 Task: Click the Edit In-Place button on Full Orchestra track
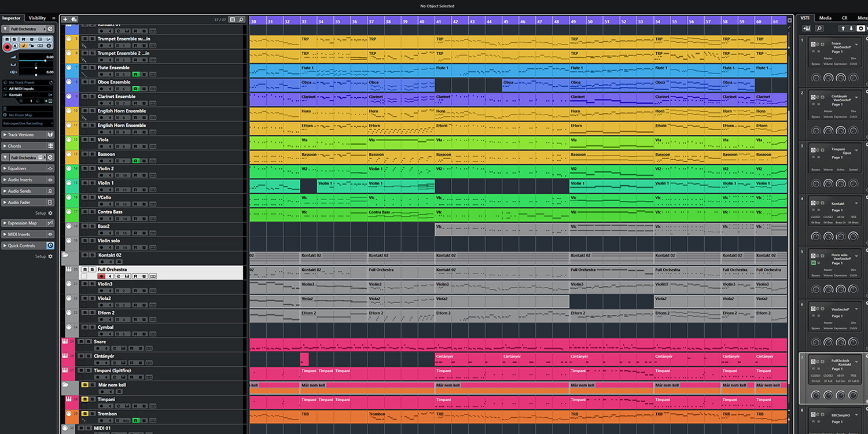pos(153,276)
